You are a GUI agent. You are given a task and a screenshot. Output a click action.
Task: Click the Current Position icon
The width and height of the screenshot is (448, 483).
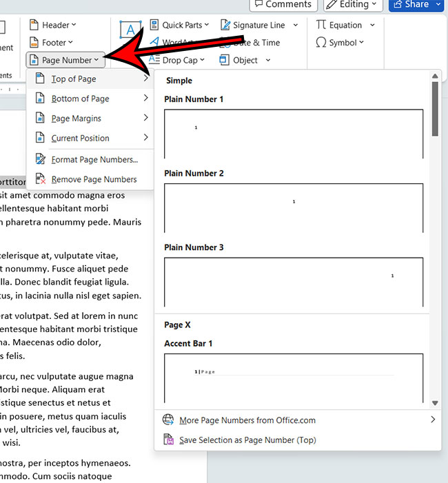click(40, 138)
